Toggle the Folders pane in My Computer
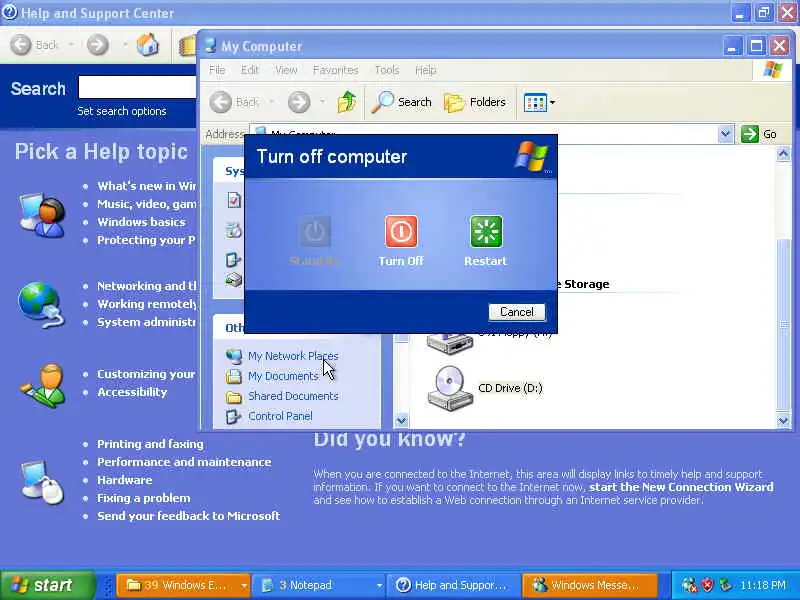Image resolution: width=800 pixels, height=600 pixels. [475, 102]
